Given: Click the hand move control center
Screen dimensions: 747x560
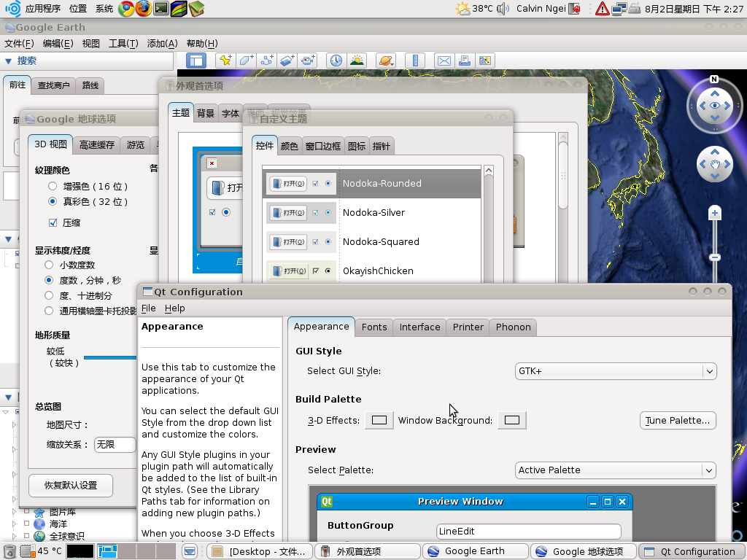Looking at the screenshot, I should click(x=715, y=164).
